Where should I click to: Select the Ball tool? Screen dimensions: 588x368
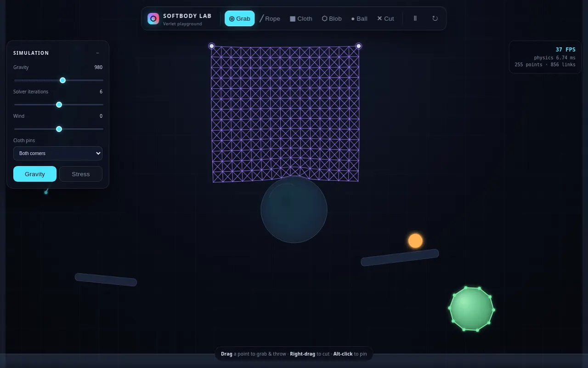tap(359, 18)
